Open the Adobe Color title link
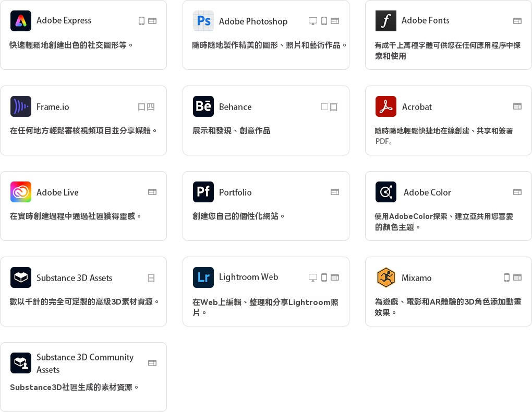 [427, 192]
